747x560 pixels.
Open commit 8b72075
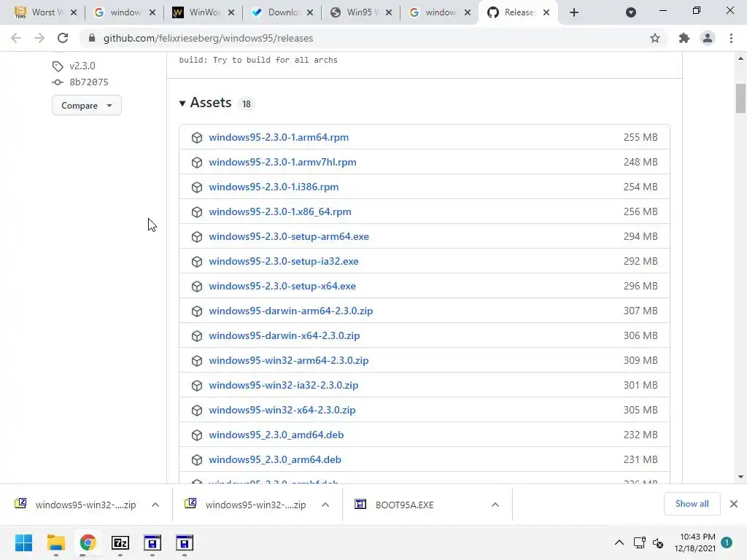tap(88, 82)
